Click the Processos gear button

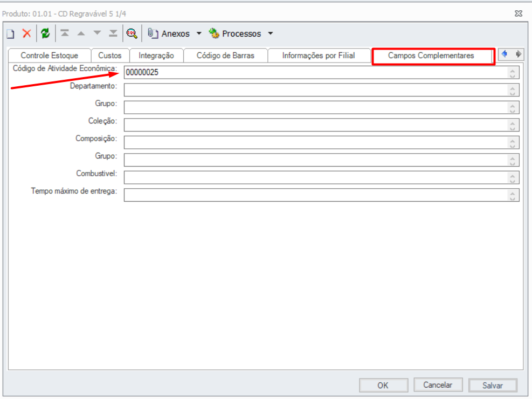[235, 33]
